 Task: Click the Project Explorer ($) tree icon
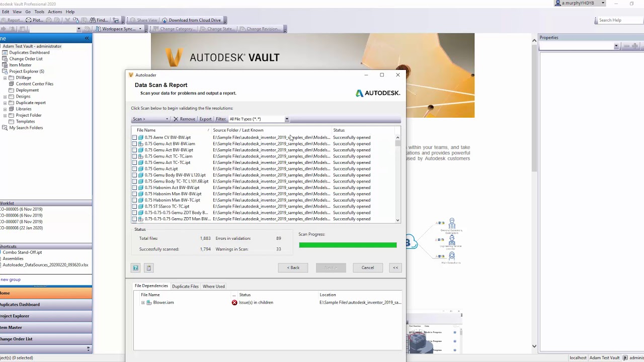point(5,71)
